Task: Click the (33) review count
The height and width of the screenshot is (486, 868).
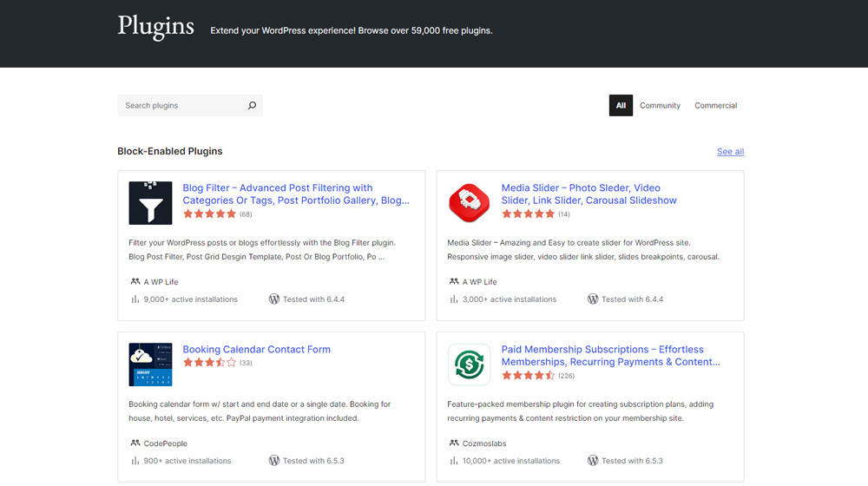Action: [x=246, y=363]
